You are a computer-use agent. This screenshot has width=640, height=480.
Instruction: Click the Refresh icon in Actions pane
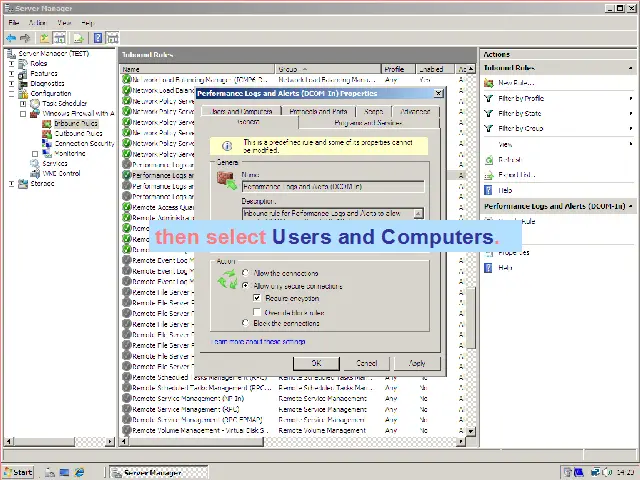pyautogui.click(x=489, y=160)
